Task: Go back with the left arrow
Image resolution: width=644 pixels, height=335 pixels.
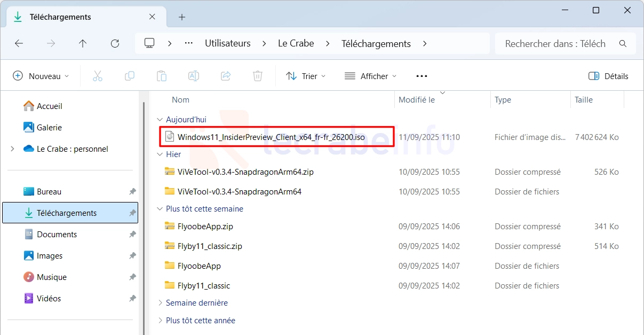Action: tap(19, 44)
